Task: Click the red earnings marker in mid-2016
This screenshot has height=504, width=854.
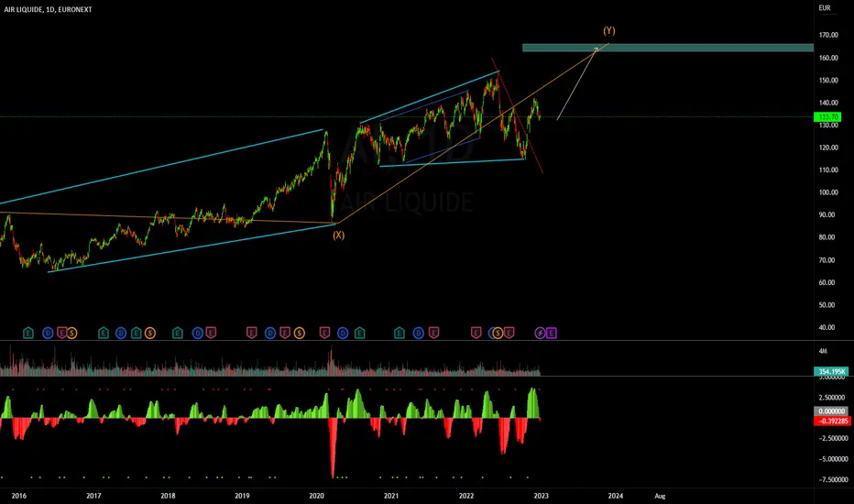Action: click(x=61, y=333)
